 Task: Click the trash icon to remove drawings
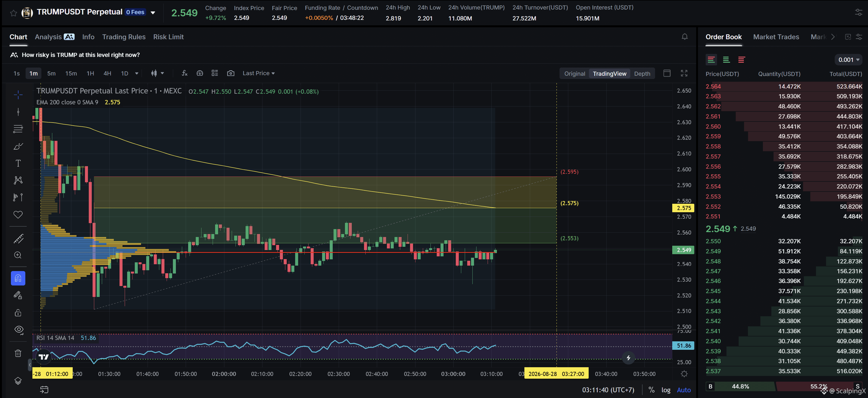click(x=18, y=353)
